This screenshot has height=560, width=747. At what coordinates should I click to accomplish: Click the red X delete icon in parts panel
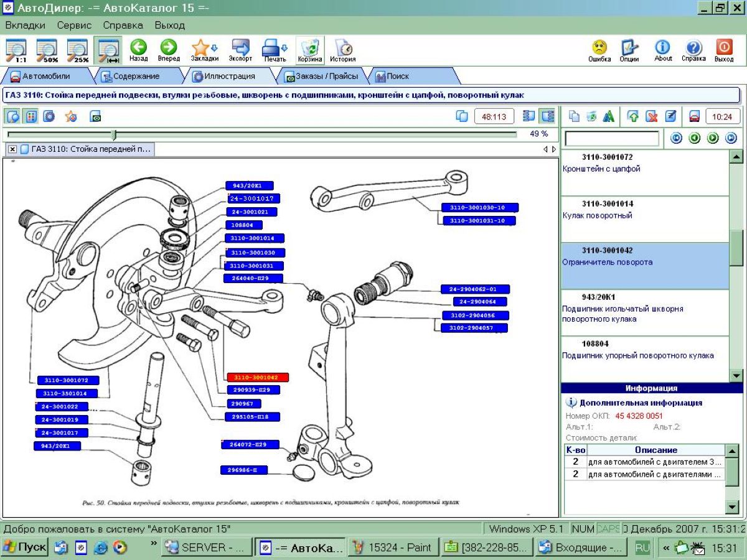pyautogui.click(x=652, y=116)
